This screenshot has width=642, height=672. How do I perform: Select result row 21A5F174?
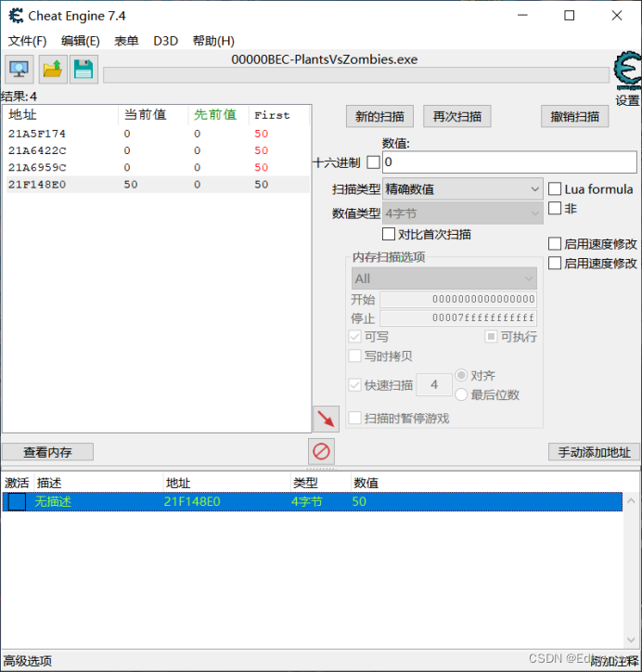tap(158, 134)
